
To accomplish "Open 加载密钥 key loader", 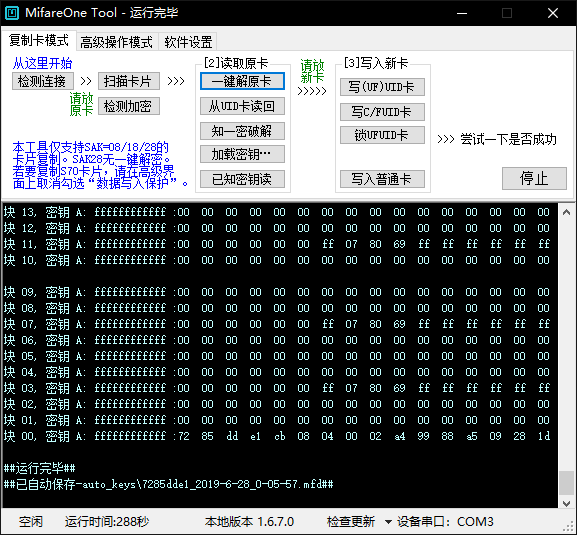I will [242, 155].
